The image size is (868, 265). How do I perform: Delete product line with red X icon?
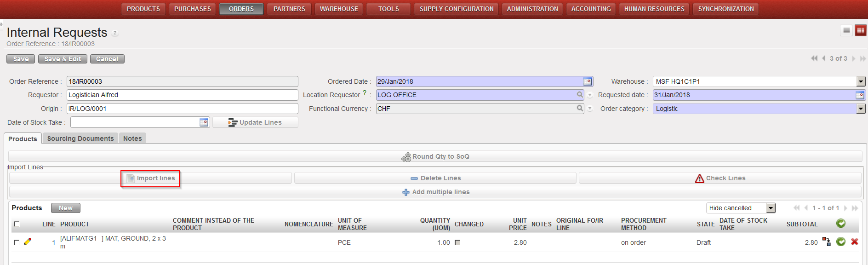(x=855, y=242)
